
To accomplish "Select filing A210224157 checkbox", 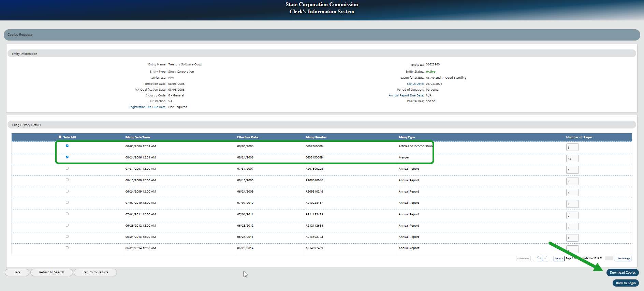I will coord(67,202).
